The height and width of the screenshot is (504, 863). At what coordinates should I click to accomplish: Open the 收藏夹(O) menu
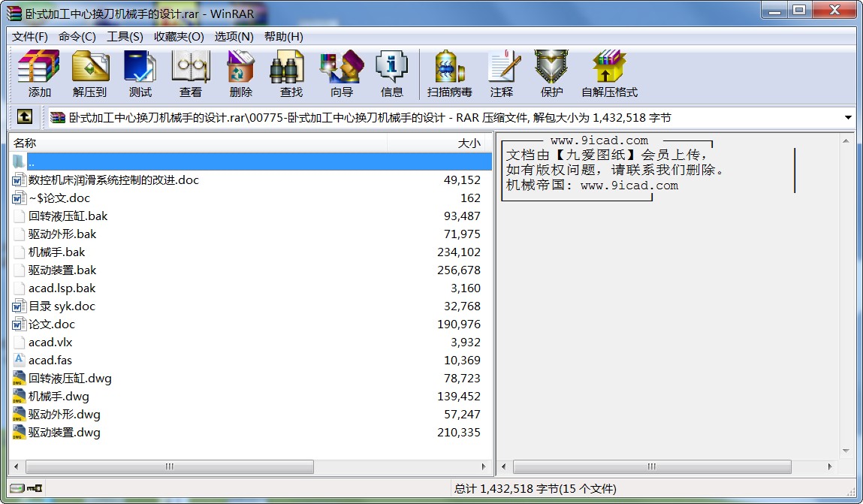click(179, 36)
